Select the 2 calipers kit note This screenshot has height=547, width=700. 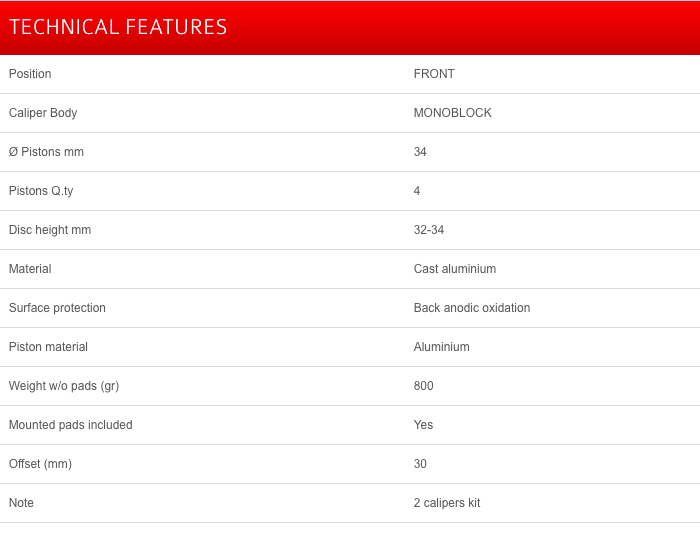pos(447,503)
